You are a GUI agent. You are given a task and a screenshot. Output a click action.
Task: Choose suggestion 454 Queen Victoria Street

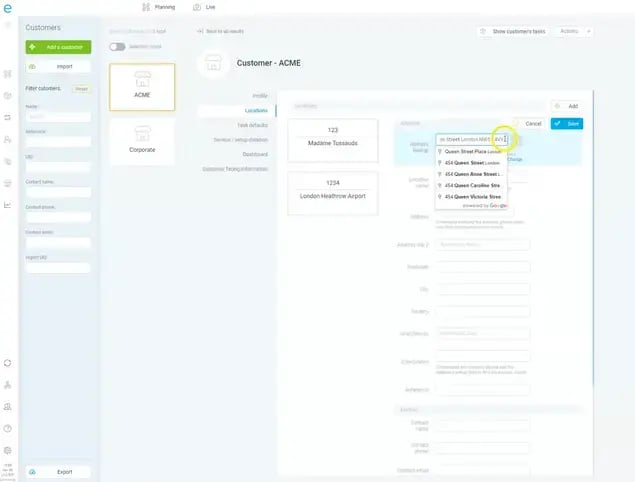point(472,197)
